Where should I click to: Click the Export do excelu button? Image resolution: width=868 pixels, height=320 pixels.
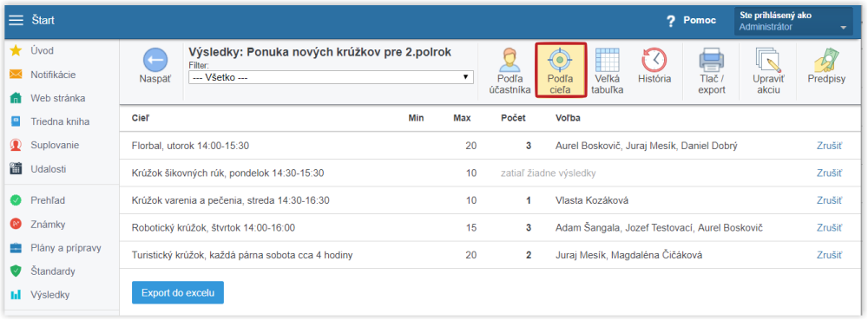pos(178,292)
